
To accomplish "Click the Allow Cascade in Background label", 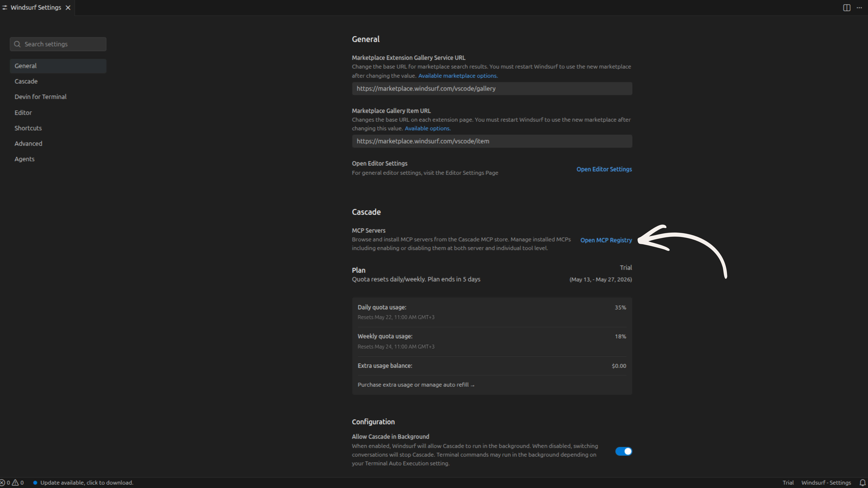I will (391, 437).
